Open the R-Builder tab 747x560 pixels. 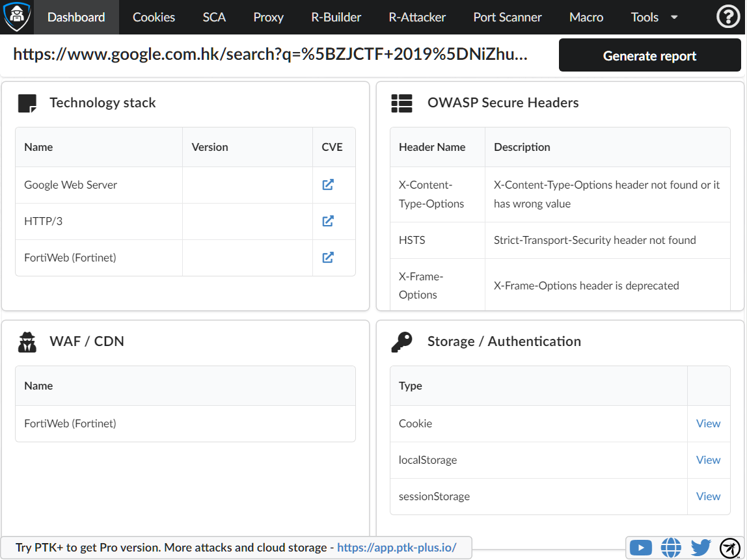[336, 18]
